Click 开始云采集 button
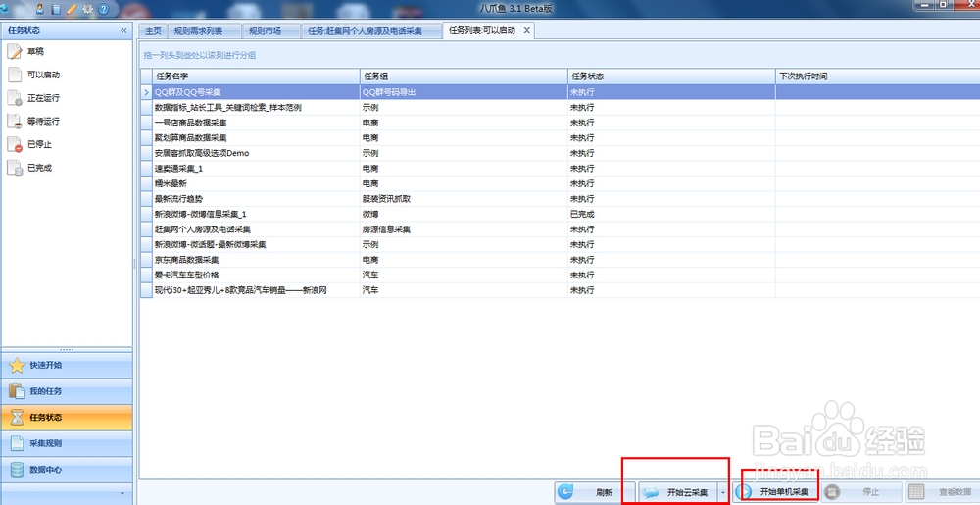 (x=678, y=492)
